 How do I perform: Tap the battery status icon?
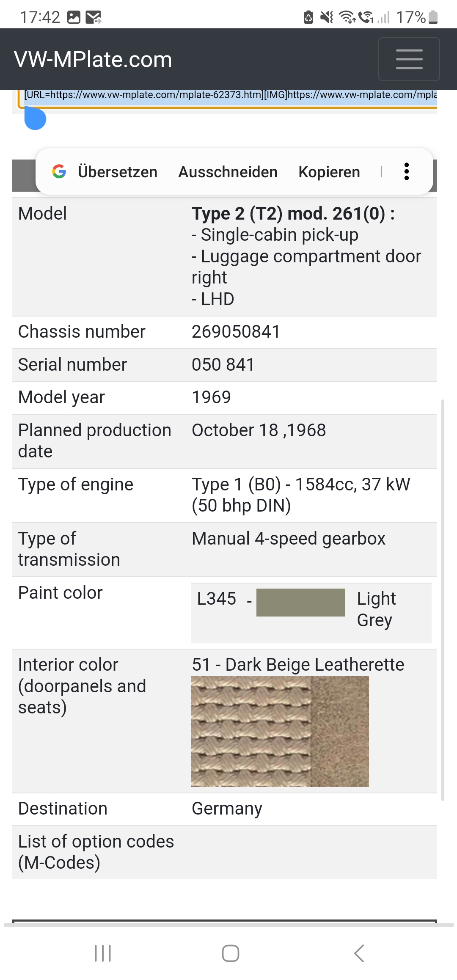pyautogui.click(x=433, y=17)
